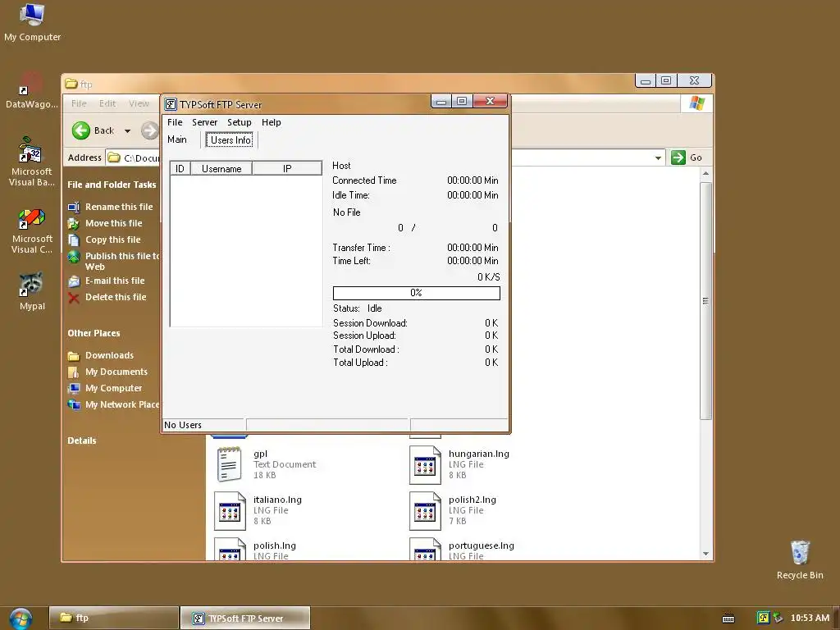840x630 pixels.
Task: Select the Users Info tab
Action: (x=231, y=139)
